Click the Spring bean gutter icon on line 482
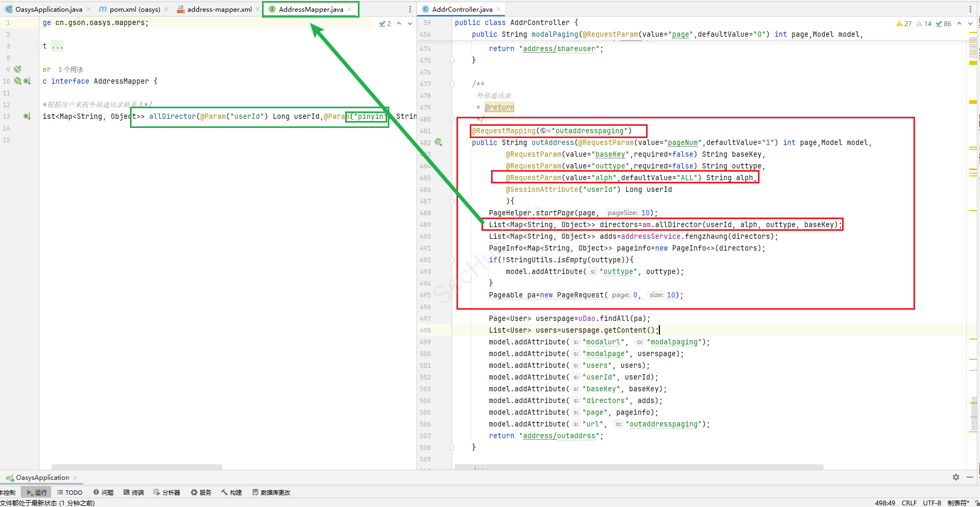Image resolution: width=980 pixels, height=507 pixels. coord(438,142)
